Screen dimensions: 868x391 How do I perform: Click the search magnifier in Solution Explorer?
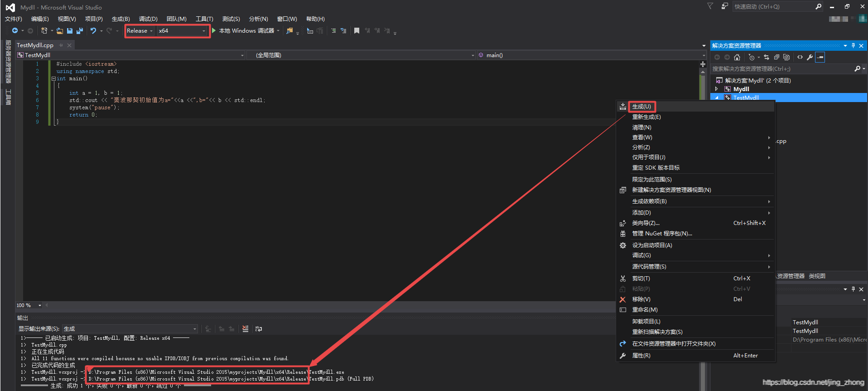tap(857, 69)
